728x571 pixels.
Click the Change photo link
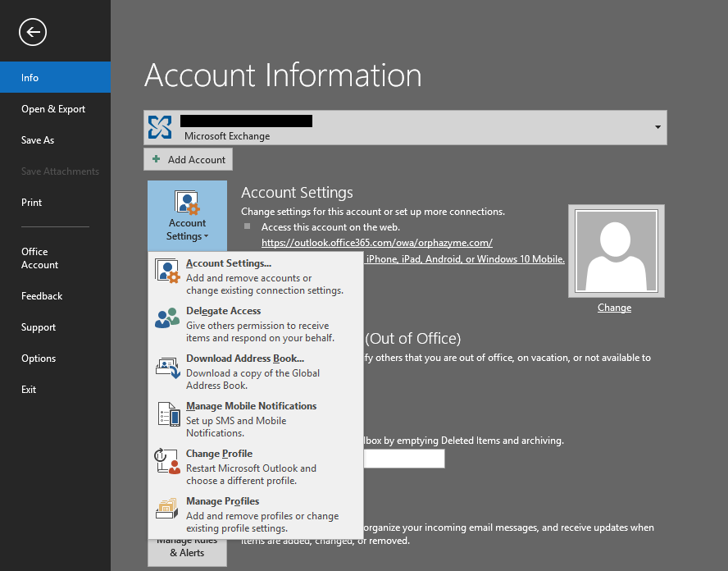coord(614,307)
